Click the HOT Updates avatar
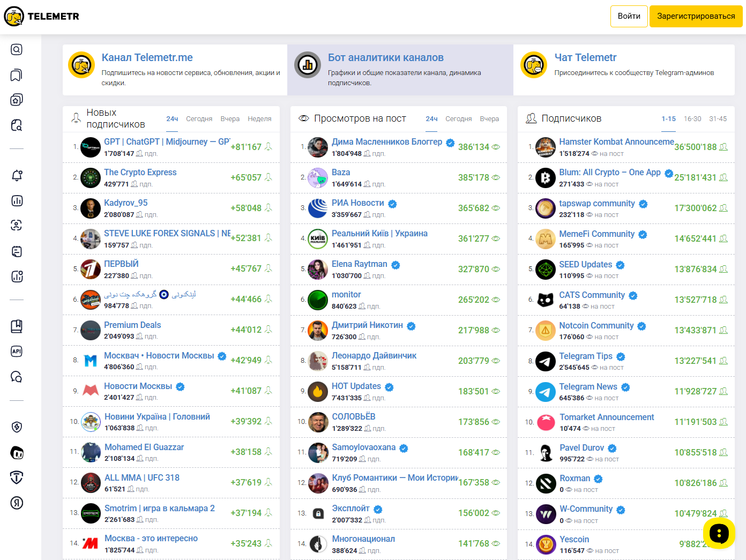Image resolution: width=746 pixels, height=560 pixels. pos(318,391)
